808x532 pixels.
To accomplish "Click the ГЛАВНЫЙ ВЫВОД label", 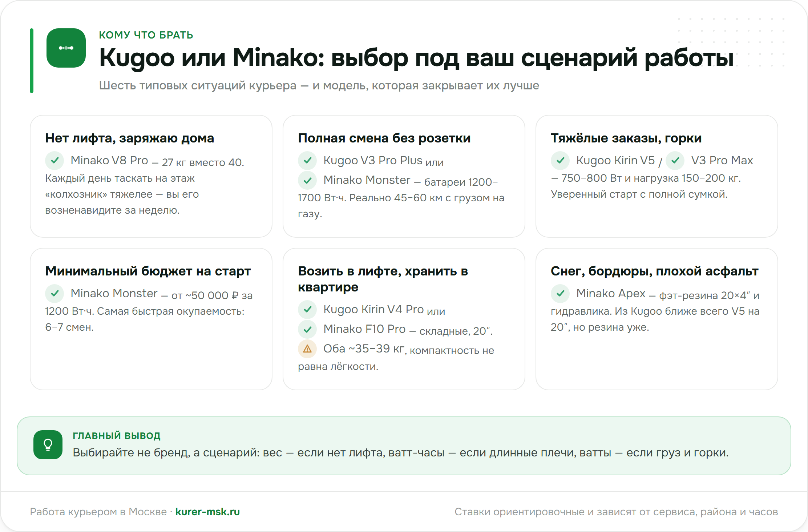I will click(117, 435).
